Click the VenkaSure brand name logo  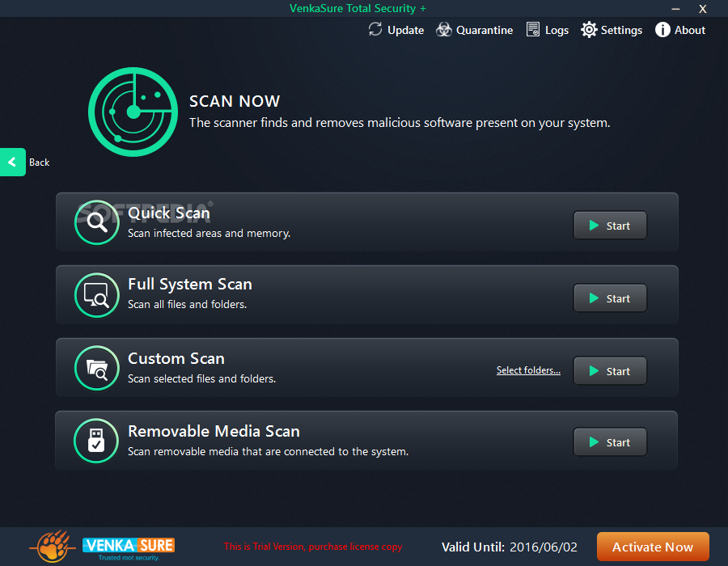(129, 549)
